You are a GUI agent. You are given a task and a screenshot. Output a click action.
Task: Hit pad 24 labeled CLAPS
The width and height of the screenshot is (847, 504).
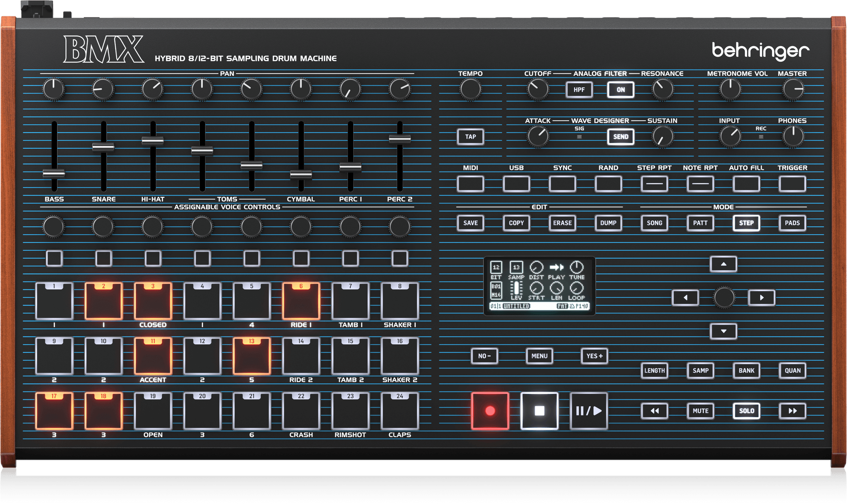399,412
